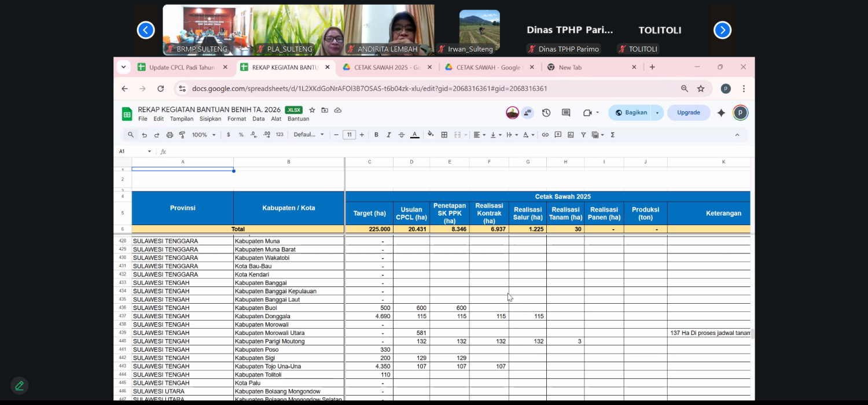Click the print icon in toolbar
868x405 pixels.
(170, 135)
